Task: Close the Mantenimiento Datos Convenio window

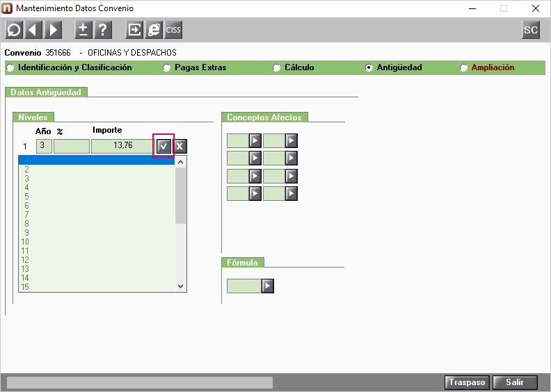Action: pyautogui.click(x=536, y=8)
